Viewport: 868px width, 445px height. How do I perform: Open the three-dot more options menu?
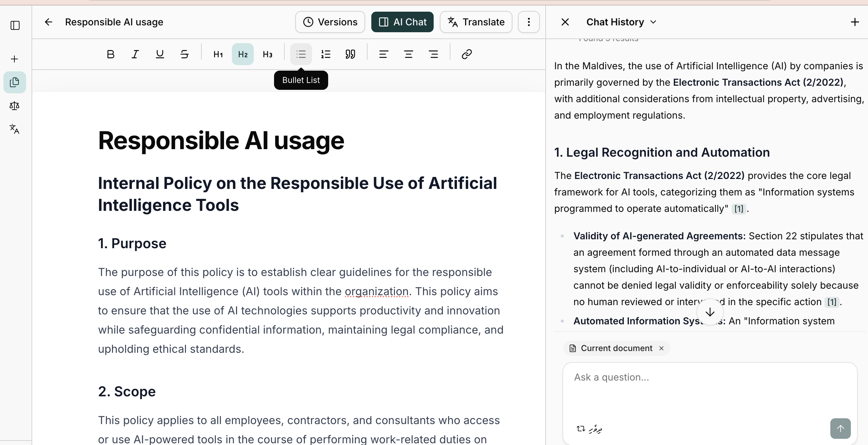click(x=529, y=22)
